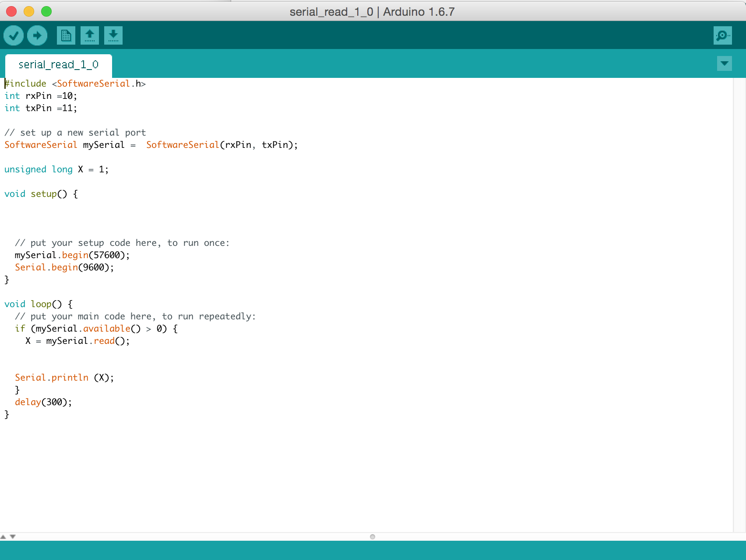This screenshot has width=746, height=560.
Task: Open the Serial Monitor magnifier icon
Action: click(722, 35)
